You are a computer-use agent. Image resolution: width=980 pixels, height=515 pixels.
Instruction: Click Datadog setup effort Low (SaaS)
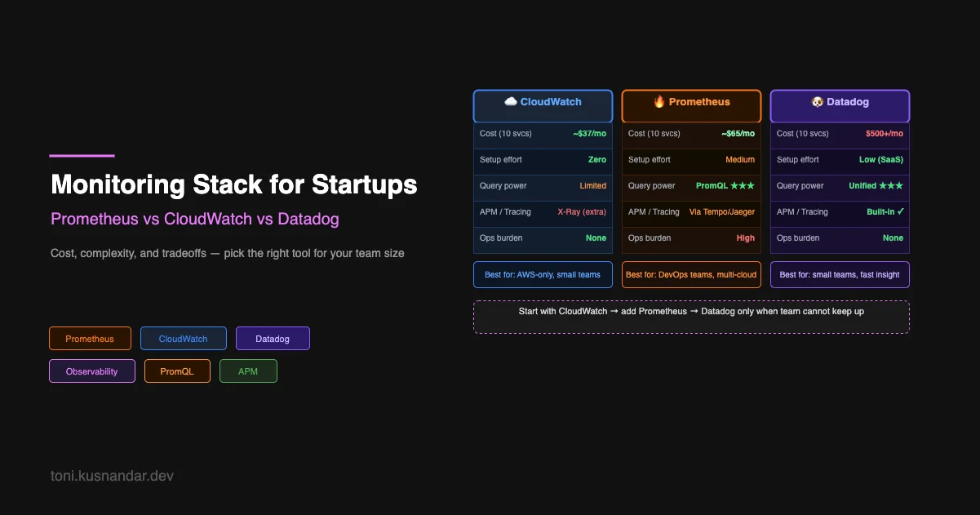[x=880, y=160]
